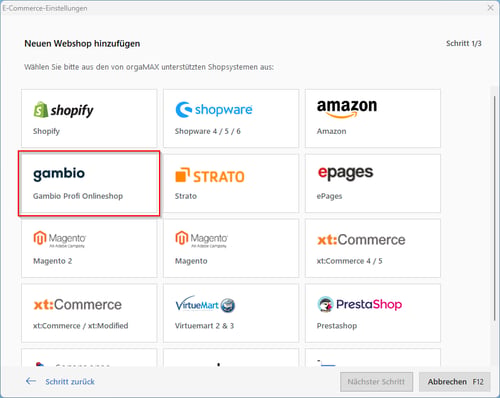Select the partially visible bottom-left shop tile
This screenshot has height=398, width=500.
(89, 358)
